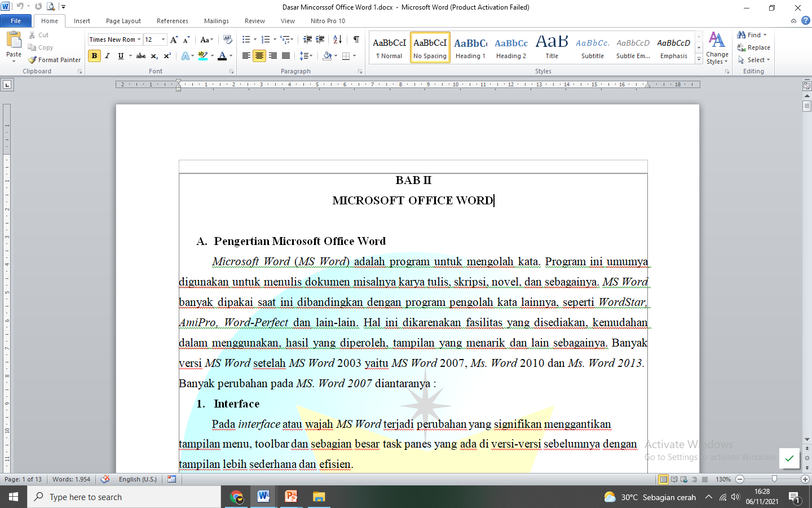Toggle Subscript formatting
This screenshot has height=508, width=812.
coord(155,56)
